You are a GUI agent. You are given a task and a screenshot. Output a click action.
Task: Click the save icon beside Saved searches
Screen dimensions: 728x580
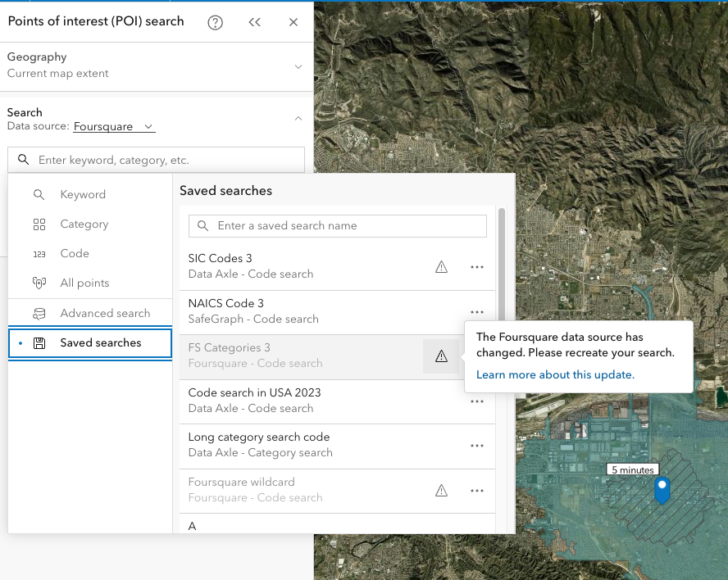tap(39, 342)
